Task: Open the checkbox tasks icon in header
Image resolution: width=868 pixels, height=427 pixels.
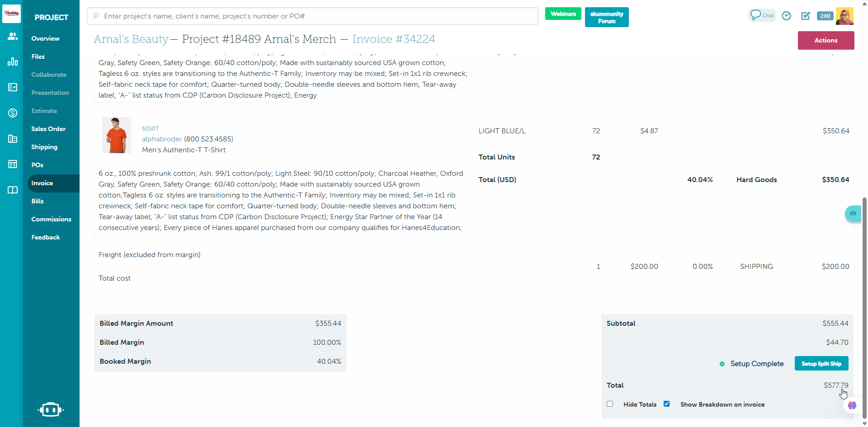Action: pyautogui.click(x=806, y=16)
